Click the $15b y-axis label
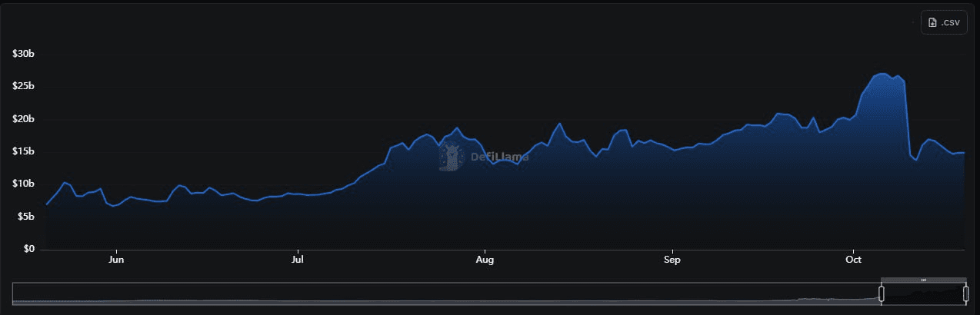The width and height of the screenshot is (980, 315). click(x=24, y=151)
